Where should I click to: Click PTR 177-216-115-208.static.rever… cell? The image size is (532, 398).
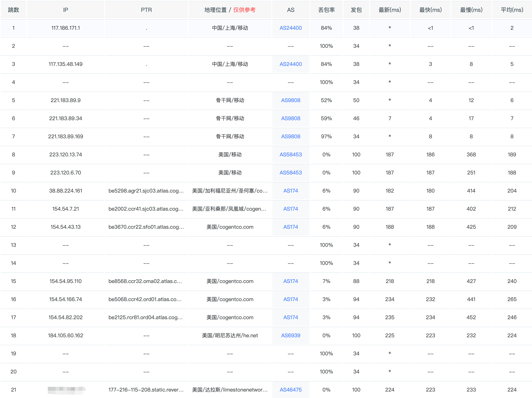coord(146,390)
